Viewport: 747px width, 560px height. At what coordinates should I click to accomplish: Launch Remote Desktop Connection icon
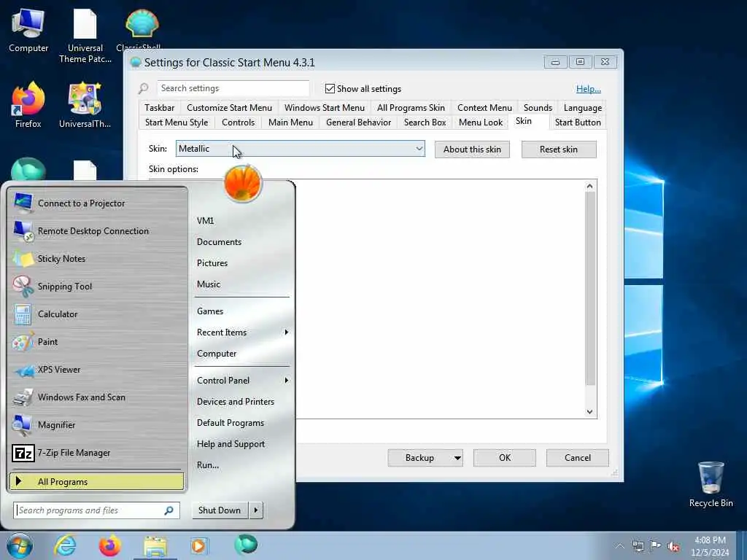(23, 231)
